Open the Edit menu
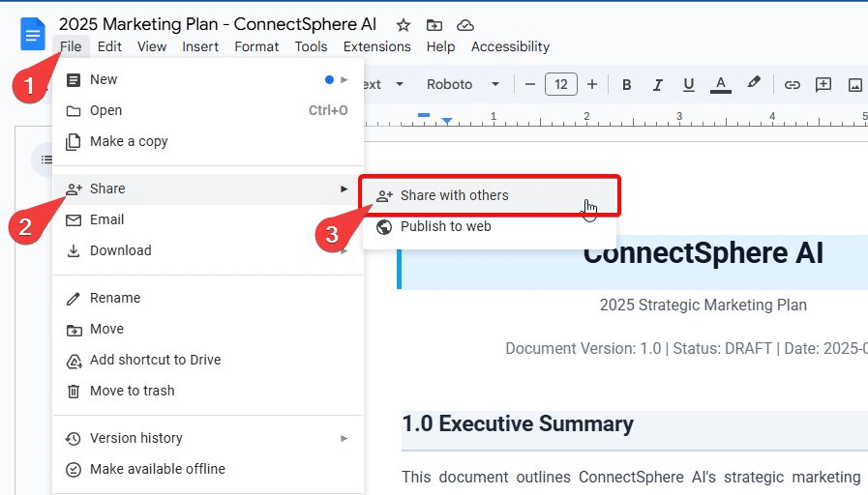This screenshot has width=868, height=495. pyautogui.click(x=109, y=46)
